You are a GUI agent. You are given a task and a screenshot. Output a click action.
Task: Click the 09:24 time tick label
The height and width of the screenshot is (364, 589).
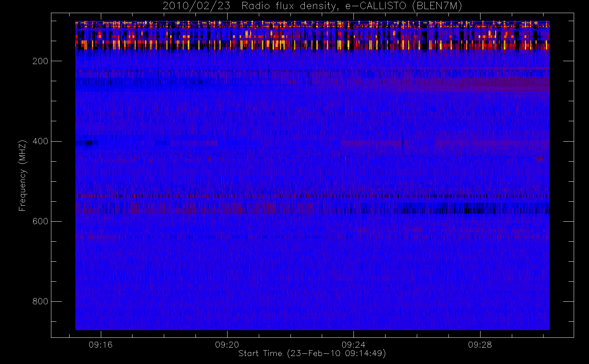[353, 345]
